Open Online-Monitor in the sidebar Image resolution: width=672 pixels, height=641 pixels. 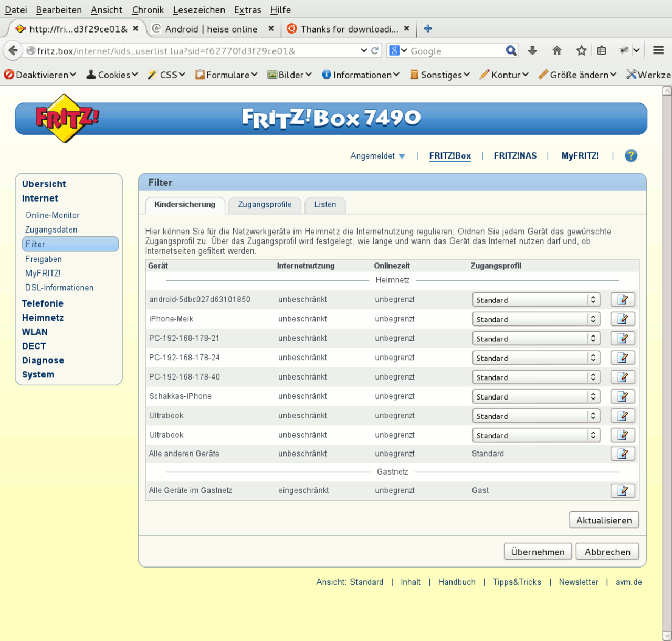[x=52, y=215]
